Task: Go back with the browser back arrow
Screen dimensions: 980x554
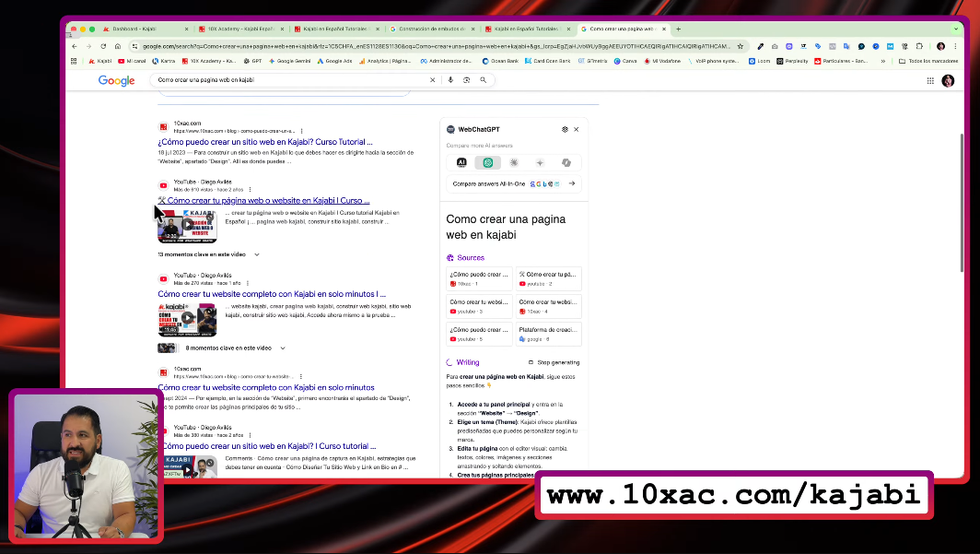Action: pyautogui.click(x=75, y=46)
